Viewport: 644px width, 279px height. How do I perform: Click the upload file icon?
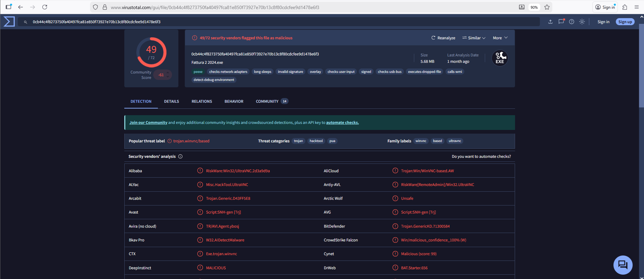[x=550, y=22]
